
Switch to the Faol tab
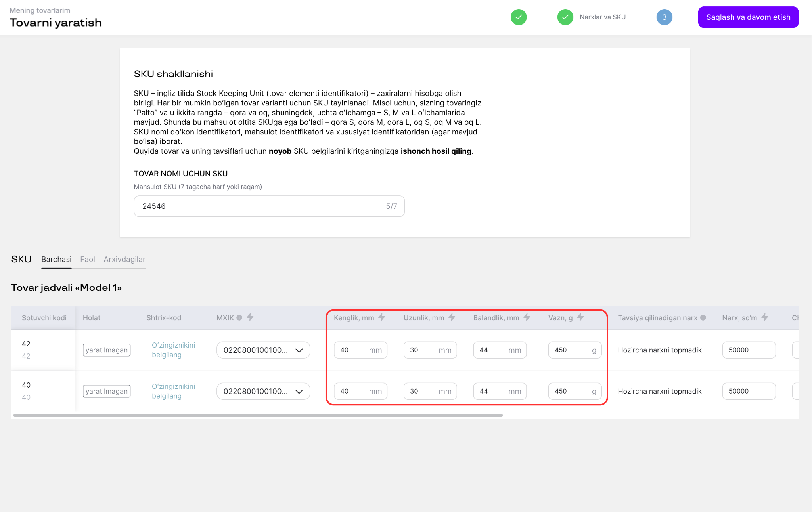coord(88,259)
